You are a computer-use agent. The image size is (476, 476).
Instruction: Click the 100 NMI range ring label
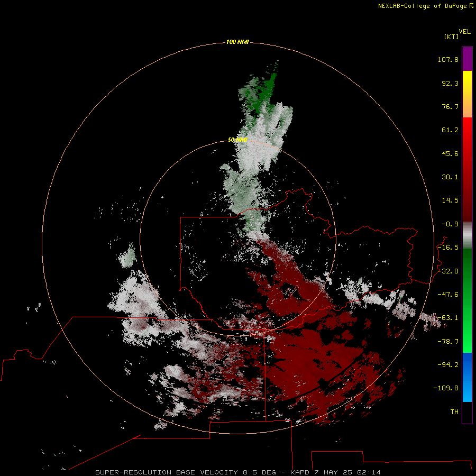pyautogui.click(x=237, y=42)
